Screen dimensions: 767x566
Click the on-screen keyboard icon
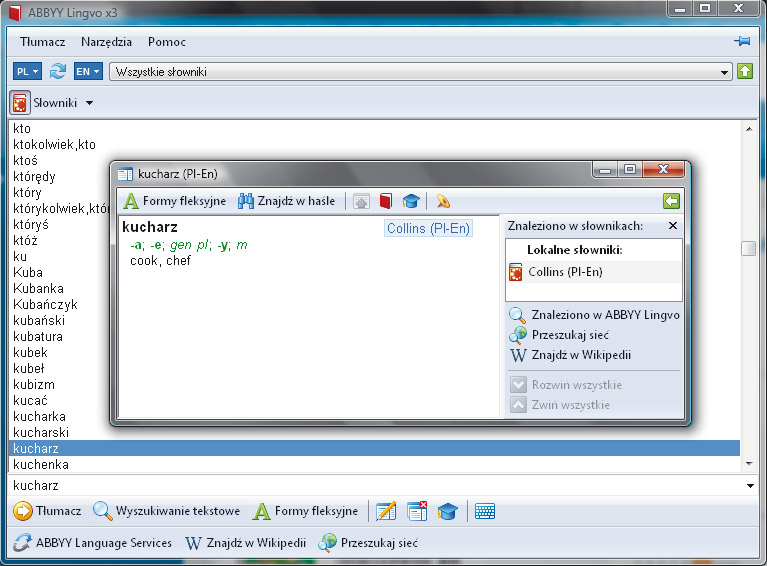click(x=485, y=511)
